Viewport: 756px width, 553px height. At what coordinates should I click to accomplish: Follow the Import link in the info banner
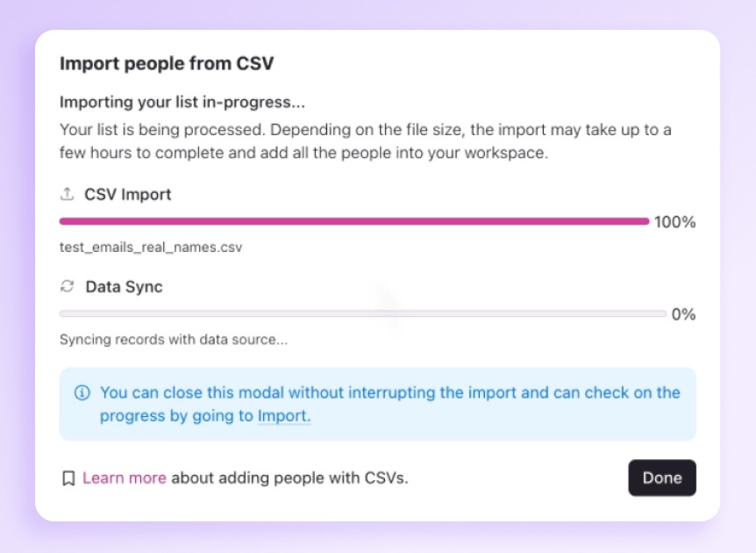283,416
